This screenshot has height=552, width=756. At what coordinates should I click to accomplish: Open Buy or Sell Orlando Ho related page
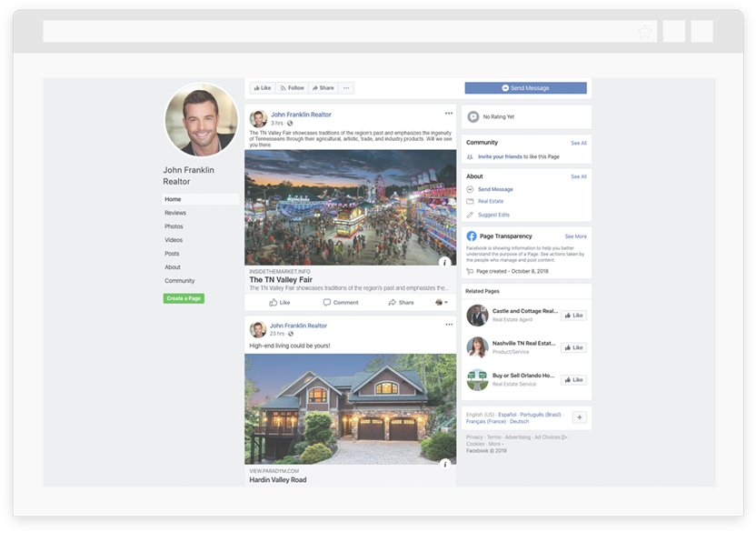pos(523,376)
